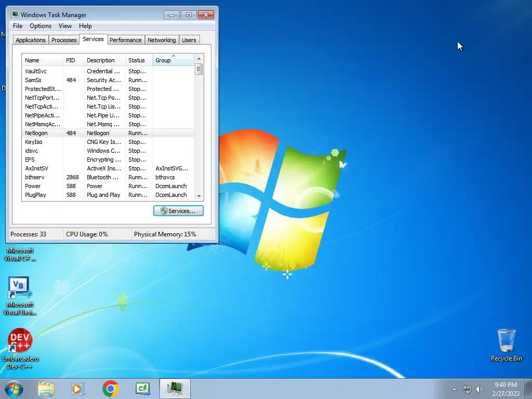Select the Microsoft Visual C# desktop label
Image resolution: width=532 pixels, height=399 pixels.
[x=20, y=254]
